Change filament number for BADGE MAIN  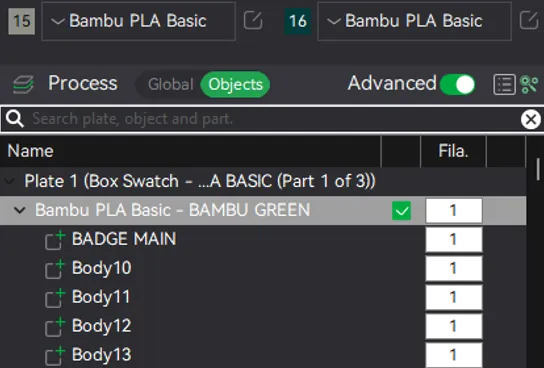tap(454, 239)
